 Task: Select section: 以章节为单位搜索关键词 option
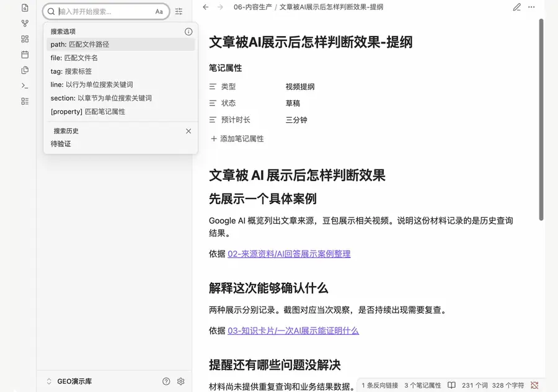point(121,98)
